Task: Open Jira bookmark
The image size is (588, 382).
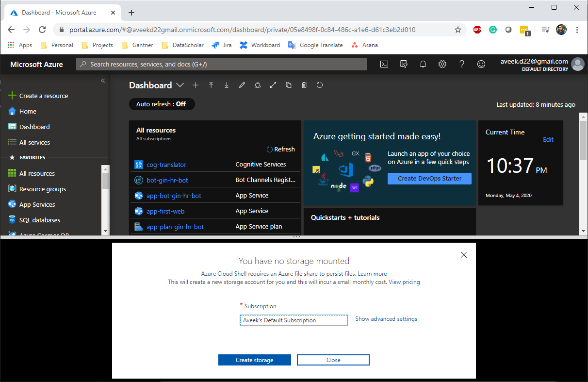Action: [221, 45]
